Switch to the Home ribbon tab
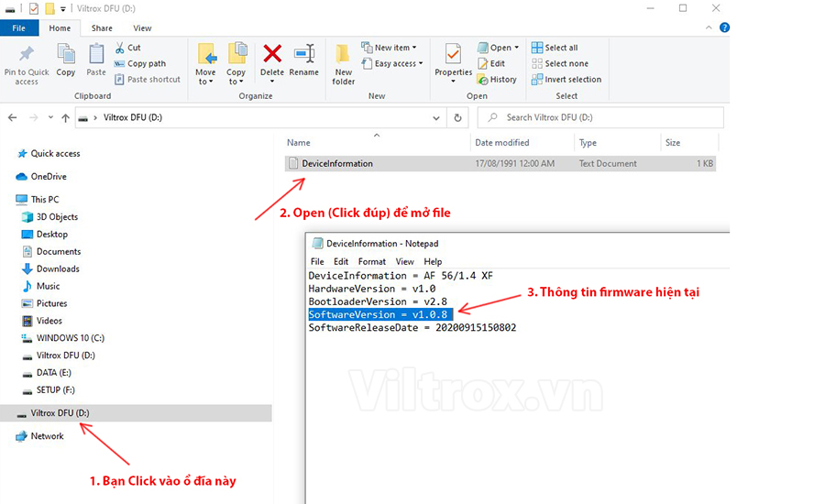Image resolution: width=825 pixels, height=504 pixels. (60, 27)
